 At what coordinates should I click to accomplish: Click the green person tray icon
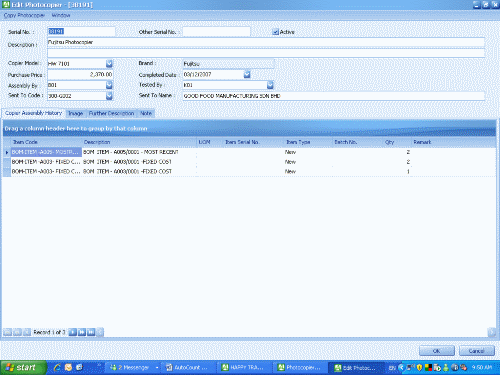coord(446,367)
